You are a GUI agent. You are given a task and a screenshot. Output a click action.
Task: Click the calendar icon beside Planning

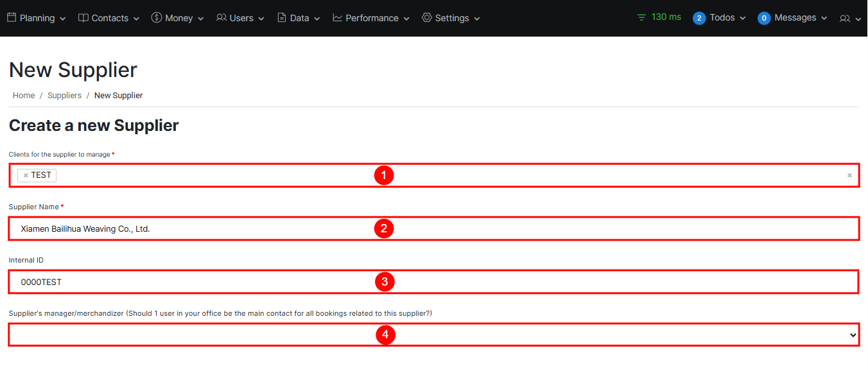pyautogui.click(x=12, y=18)
